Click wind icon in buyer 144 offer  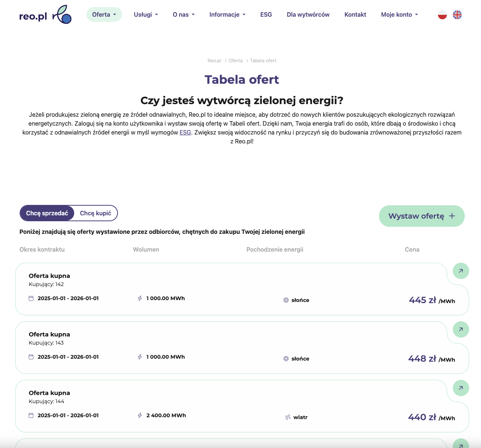[x=288, y=417]
